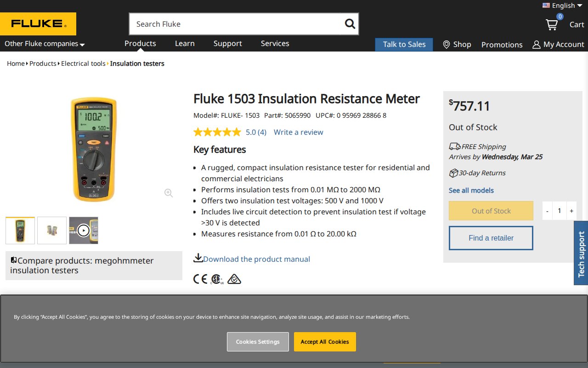
Task: Decrease quantity with the minus button
Action: 547,211
